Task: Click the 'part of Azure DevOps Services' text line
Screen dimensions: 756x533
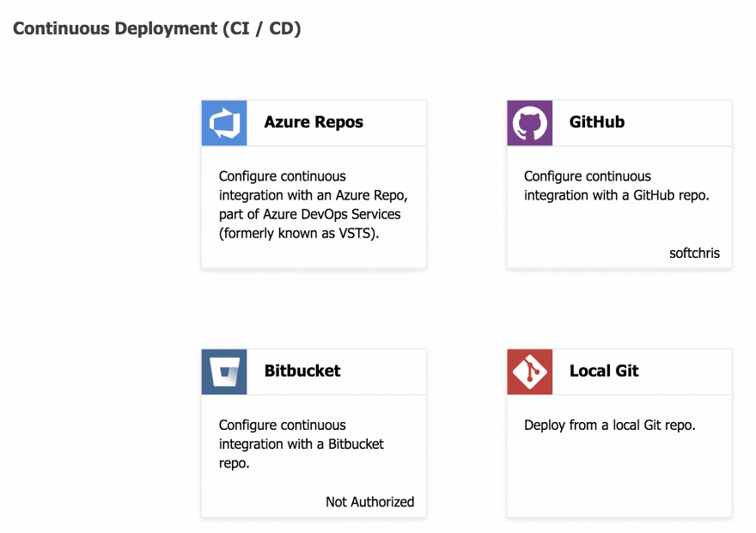Action: (309, 214)
